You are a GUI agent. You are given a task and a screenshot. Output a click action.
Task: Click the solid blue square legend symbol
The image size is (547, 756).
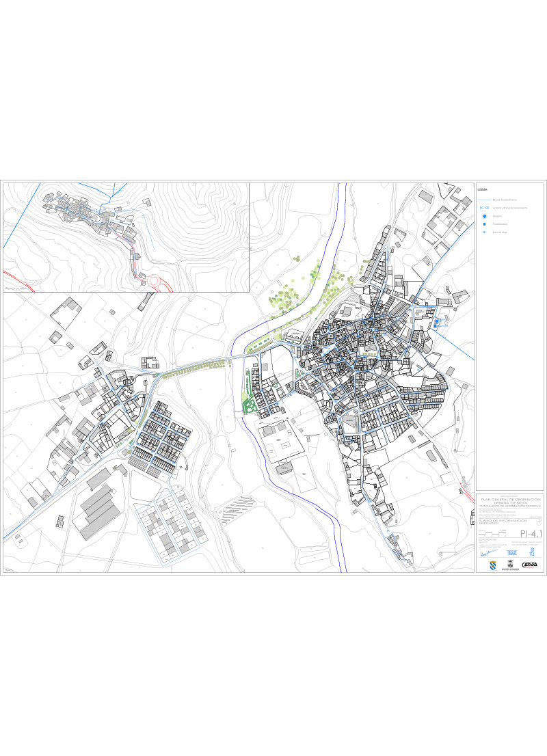[484, 224]
